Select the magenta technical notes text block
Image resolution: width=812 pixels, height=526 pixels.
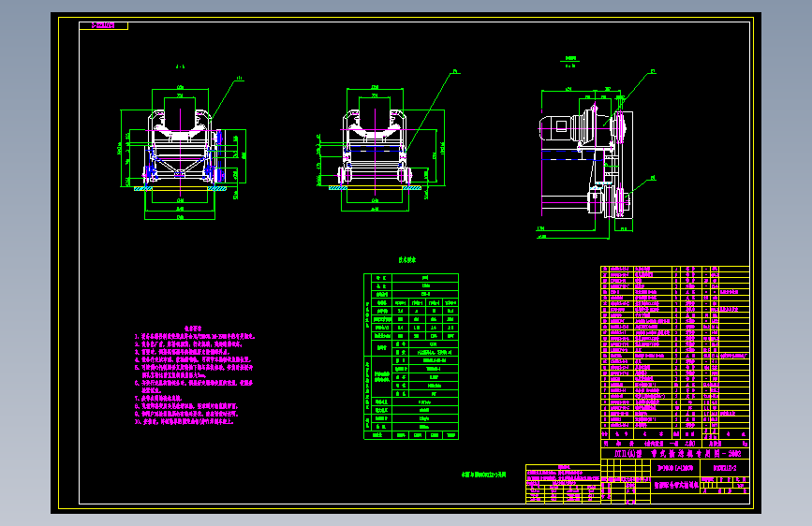point(195,375)
